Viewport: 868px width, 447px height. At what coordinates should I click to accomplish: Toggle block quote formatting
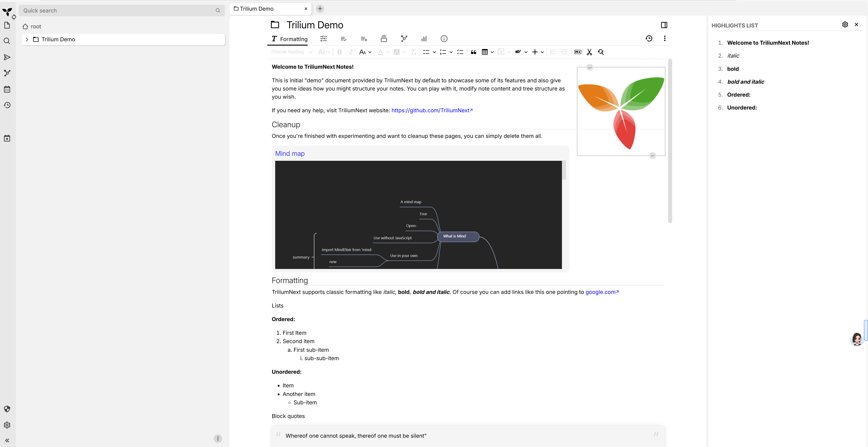point(473,52)
